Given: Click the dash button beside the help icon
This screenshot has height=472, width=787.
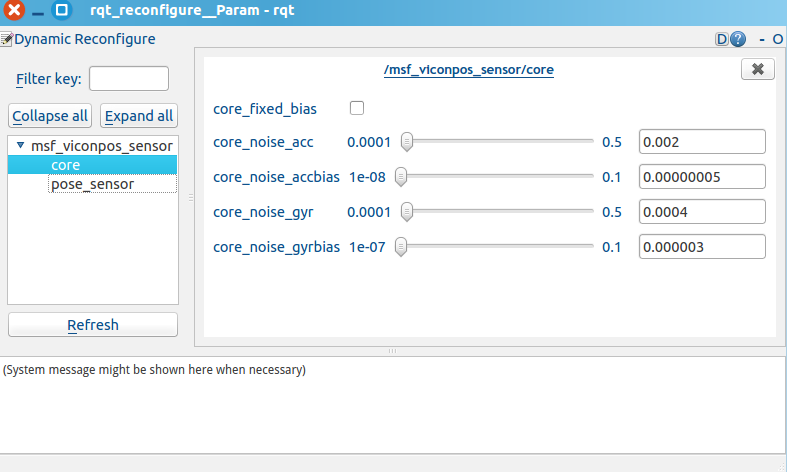Looking at the screenshot, I should [762, 39].
